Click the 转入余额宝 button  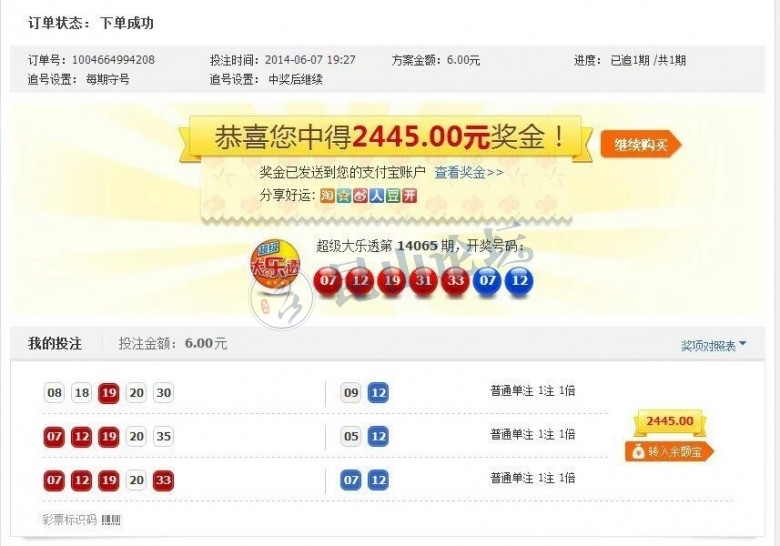pos(670,452)
